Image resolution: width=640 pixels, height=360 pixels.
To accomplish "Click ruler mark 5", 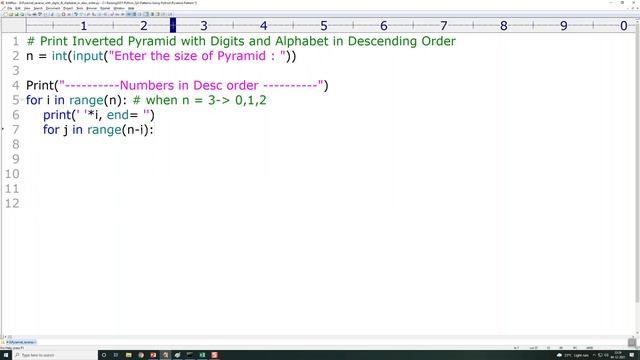I will coord(324,26).
